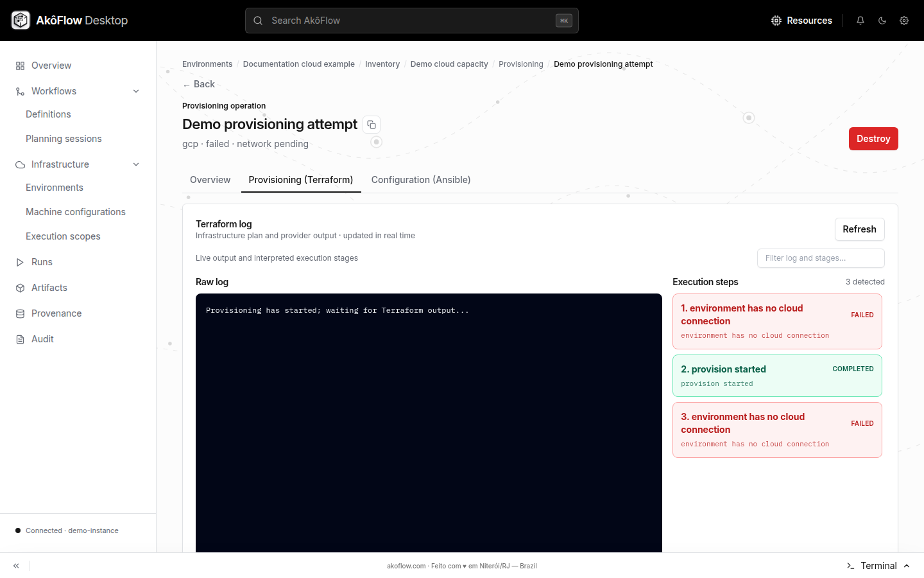Click the Runs play icon
The width and height of the screenshot is (924, 578).
(20, 262)
